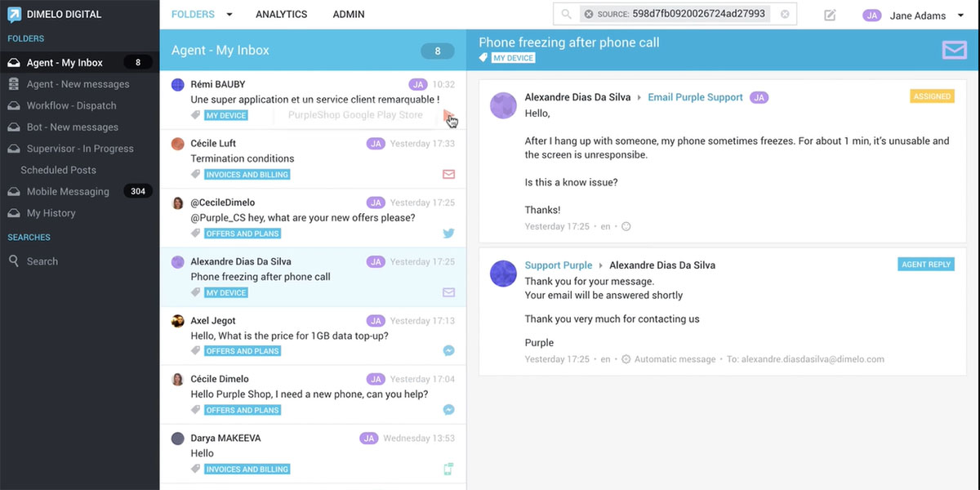This screenshot has width=980, height=490.
Task: Expand the Folders dropdown arrow
Action: (229, 15)
